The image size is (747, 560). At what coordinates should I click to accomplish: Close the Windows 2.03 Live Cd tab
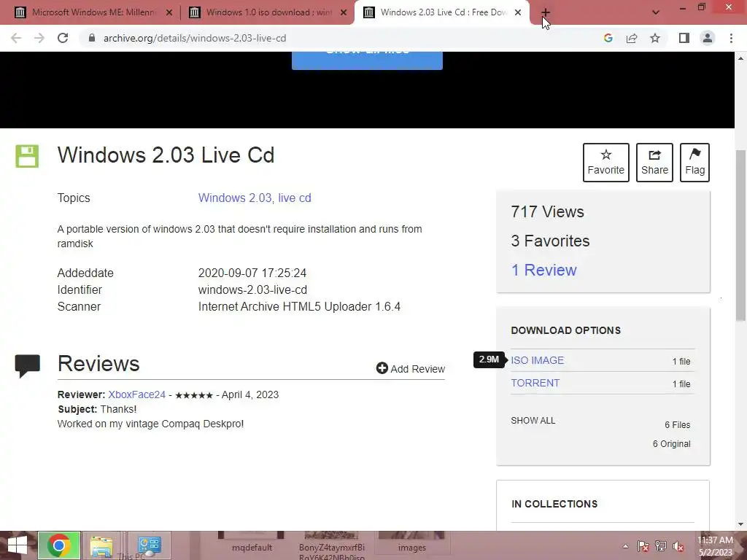[518, 13]
